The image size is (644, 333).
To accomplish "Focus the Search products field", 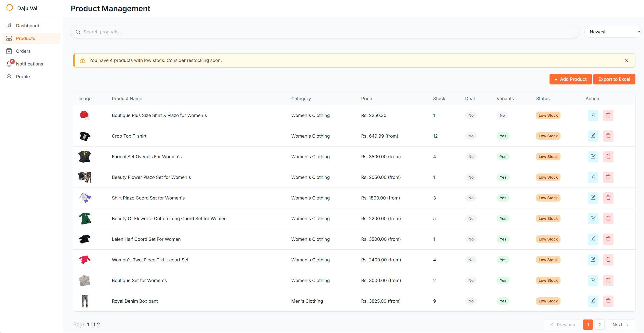I will (x=325, y=32).
